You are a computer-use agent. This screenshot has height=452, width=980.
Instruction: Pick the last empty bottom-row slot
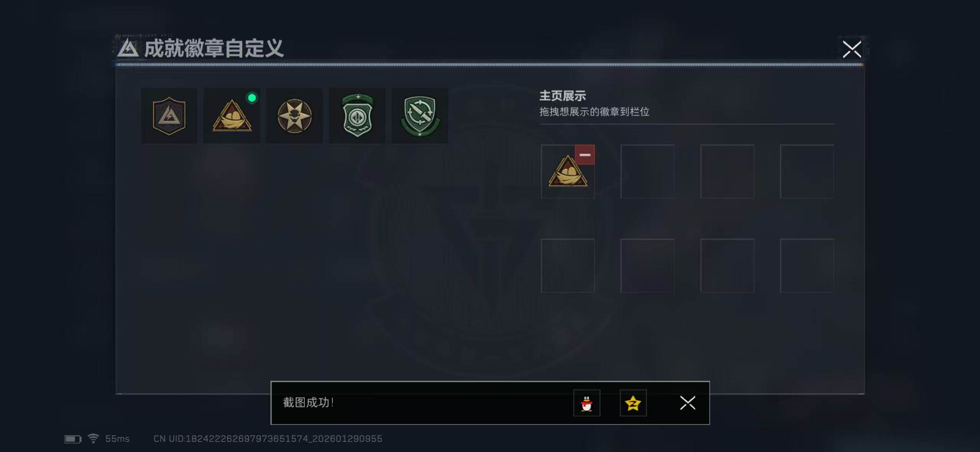coord(807,266)
